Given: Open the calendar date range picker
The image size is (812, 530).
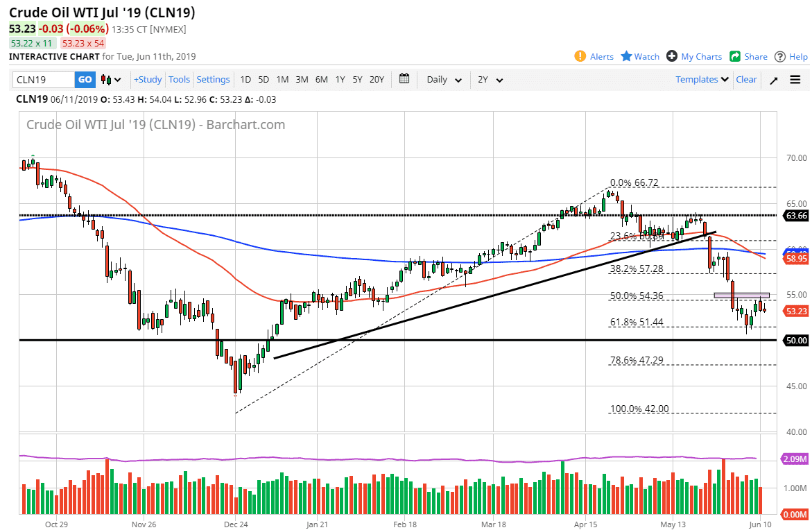Looking at the screenshot, I should [x=404, y=79].
